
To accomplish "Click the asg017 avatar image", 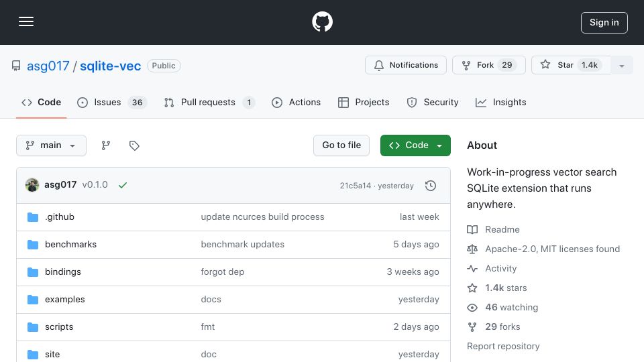I will pos(32,185).
